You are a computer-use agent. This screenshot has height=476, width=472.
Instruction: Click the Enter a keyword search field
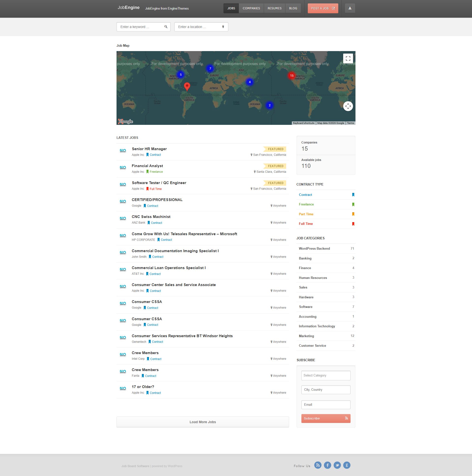(144, 27)
